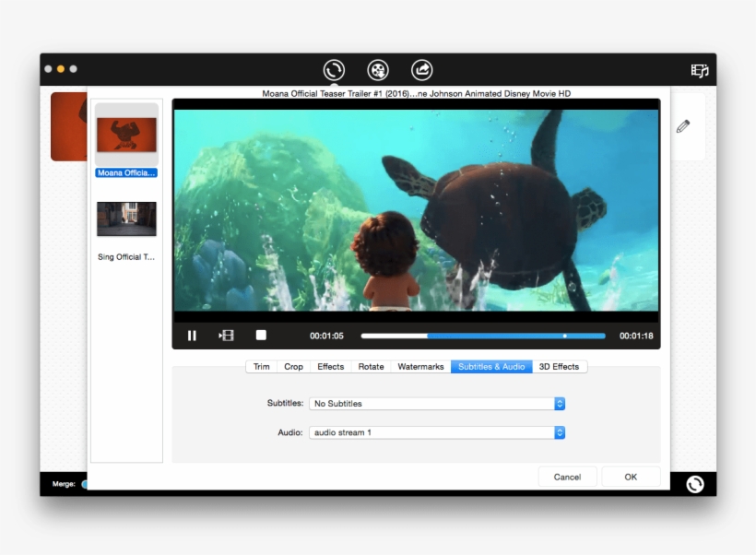Screen dimensions: 756x555
Task: Open the video download icon
Action: pyautogui.click(x=378, y=69)
